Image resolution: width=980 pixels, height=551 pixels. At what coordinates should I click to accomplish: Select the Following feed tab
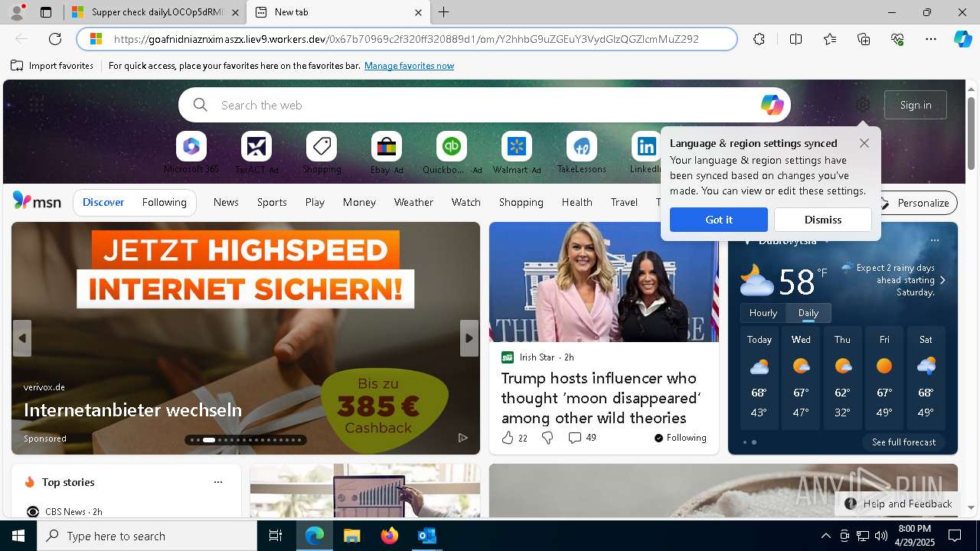(164, 202)
